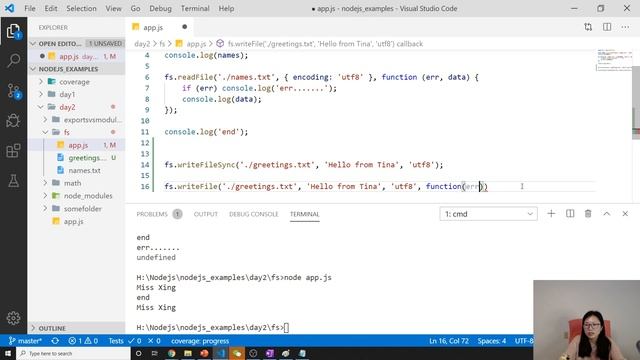Click the unsaved dot on app.js tab
Viewport: 640px width, 360px height.
[x=184, y=27]
